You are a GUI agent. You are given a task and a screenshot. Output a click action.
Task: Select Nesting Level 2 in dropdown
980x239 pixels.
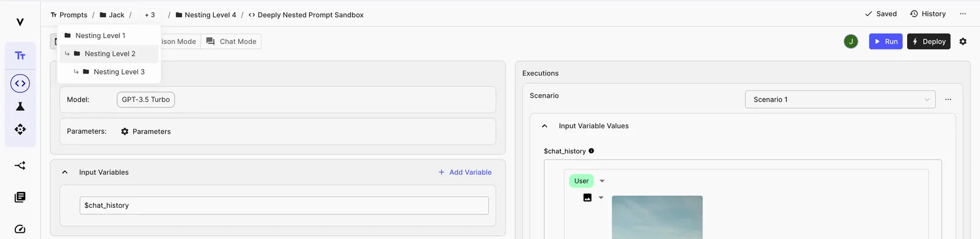tap(109, 54)
